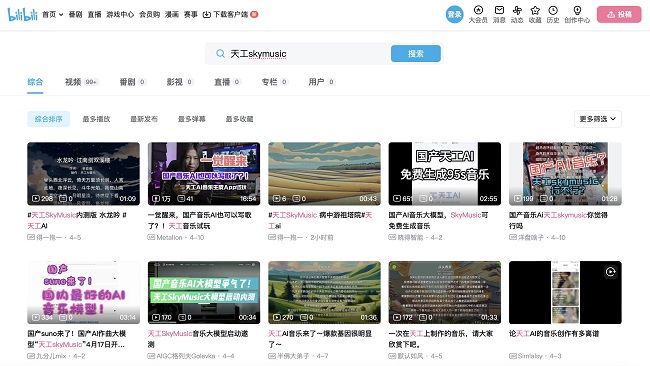Open the 一觉醒来 video thumbnail
Viewport: 650px width, 366px height.
(x=204, y=174)
